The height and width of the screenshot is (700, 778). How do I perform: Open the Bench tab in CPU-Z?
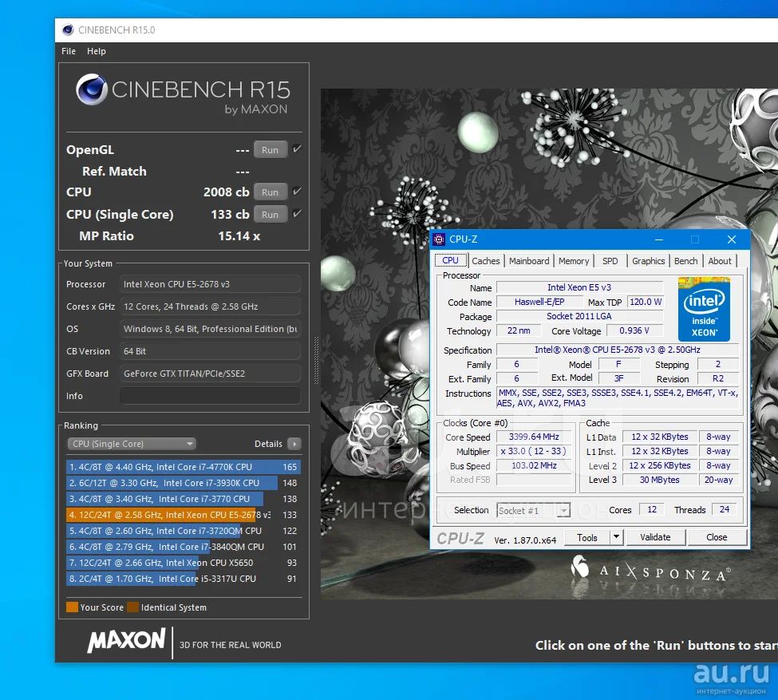(x=685, y=261)
